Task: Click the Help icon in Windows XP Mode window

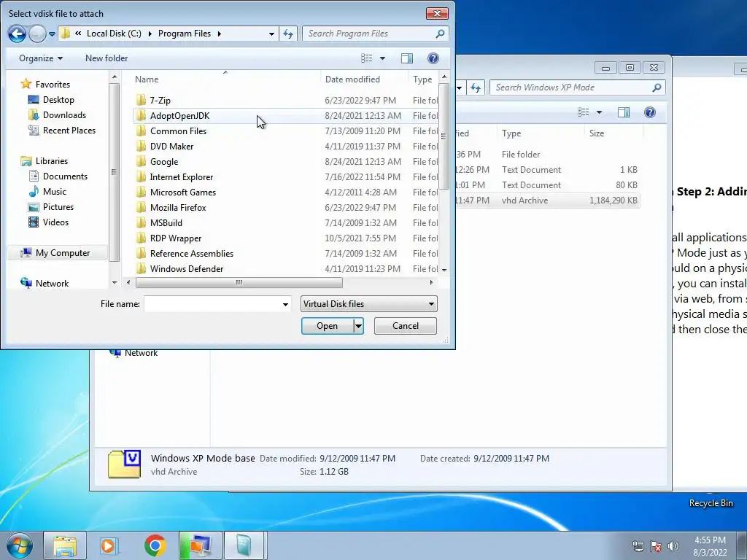Action: pos(650,112)
